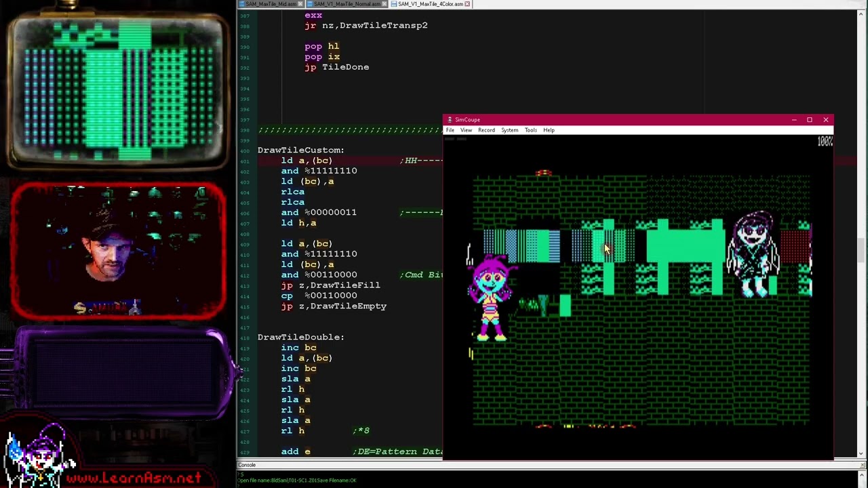This screenshot has width=868, height=488.
Task: Click the console output message text
Action: point(298,481)
